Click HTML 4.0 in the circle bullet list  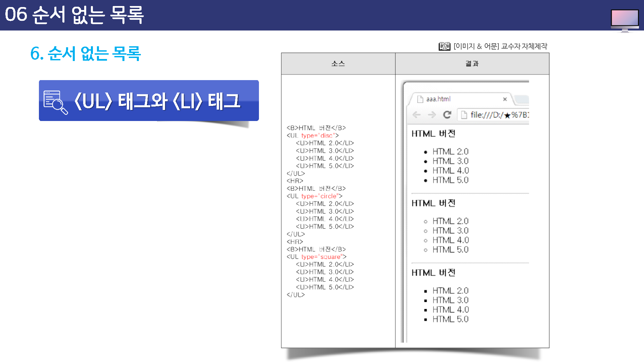tap(450, 240)
